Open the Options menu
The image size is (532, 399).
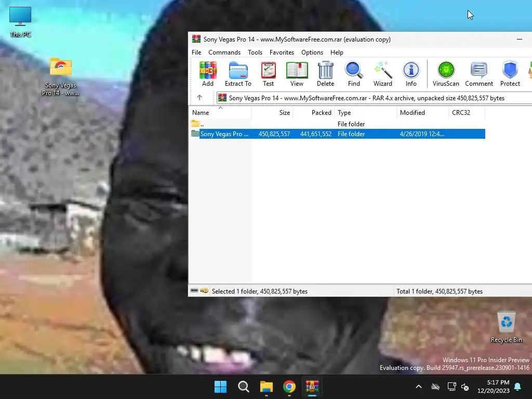(312, 52)
